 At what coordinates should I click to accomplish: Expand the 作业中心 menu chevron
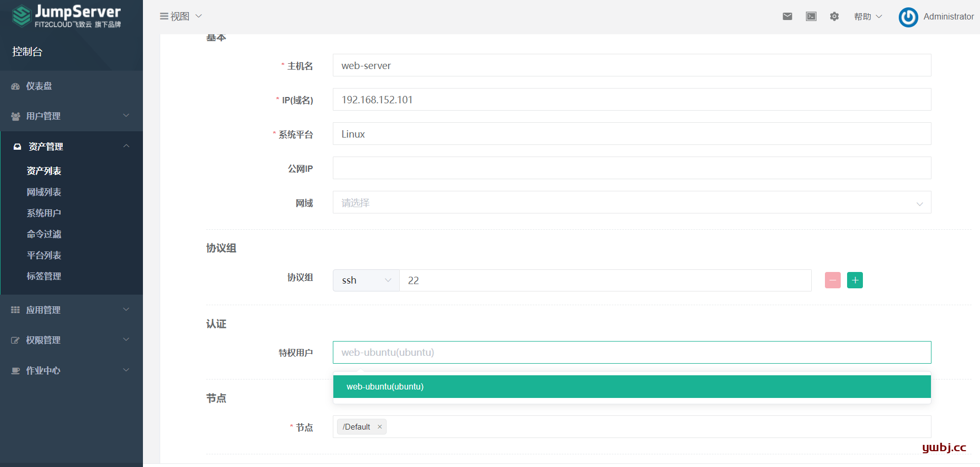tap(126, 370)
